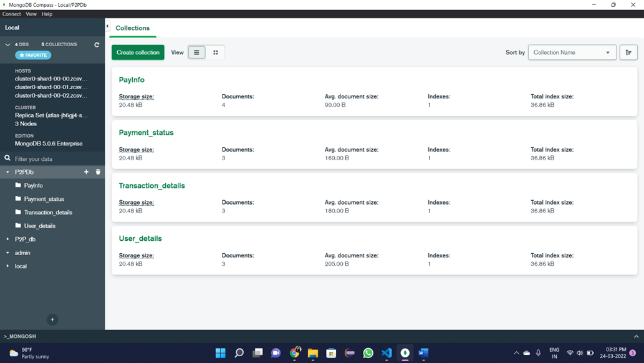Click the round plus button at sidebar bottom
This screenshot has height=363, width=644.
click(x=52, y=319)
